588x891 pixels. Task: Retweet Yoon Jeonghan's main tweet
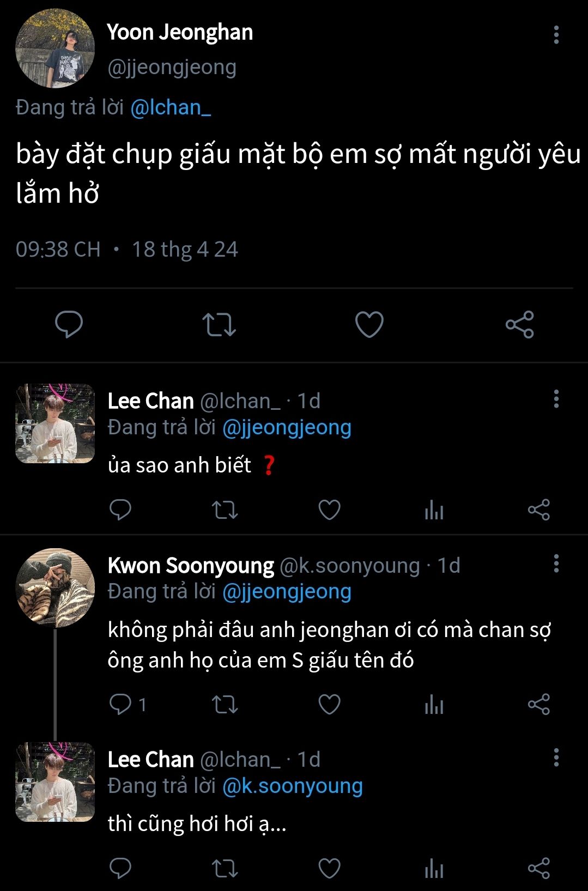[219, 324]
